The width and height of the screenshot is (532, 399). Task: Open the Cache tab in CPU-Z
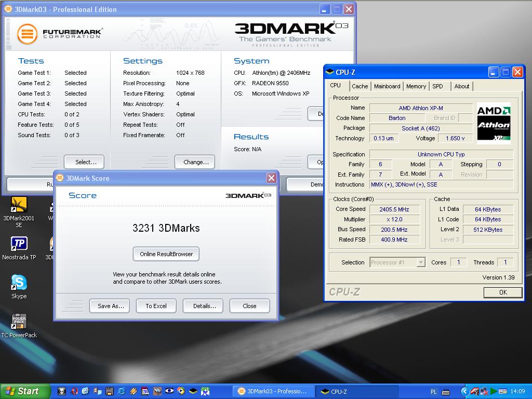click(x=360, y=86)
